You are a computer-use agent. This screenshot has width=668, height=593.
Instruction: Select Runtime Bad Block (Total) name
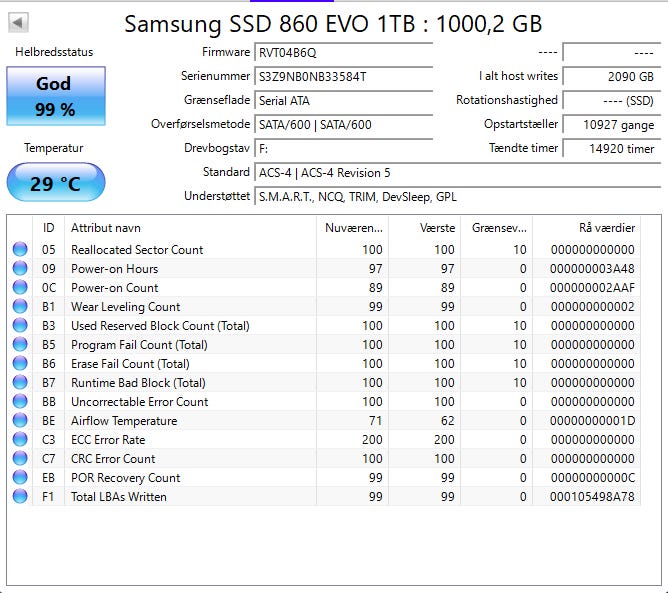(x=138, y=383)
